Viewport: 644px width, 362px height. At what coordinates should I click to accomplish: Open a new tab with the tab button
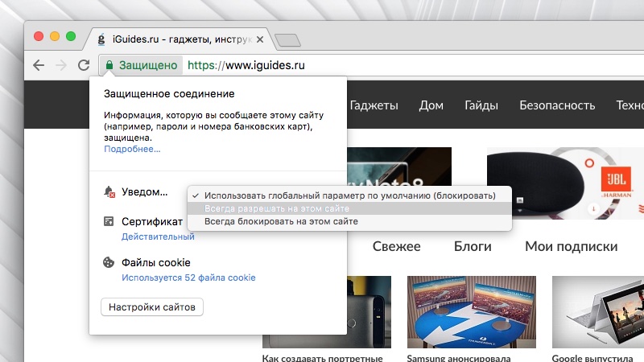(287, 39)
